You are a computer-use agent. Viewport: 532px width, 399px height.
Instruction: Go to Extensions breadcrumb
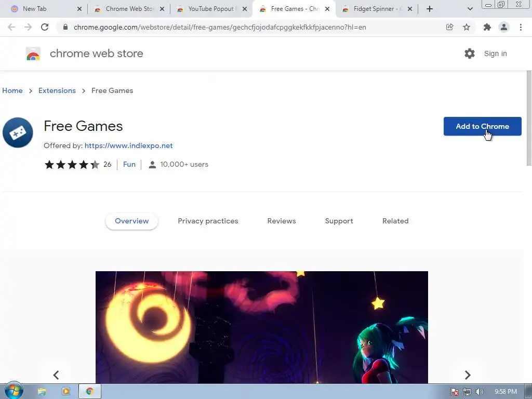point(57,90)
